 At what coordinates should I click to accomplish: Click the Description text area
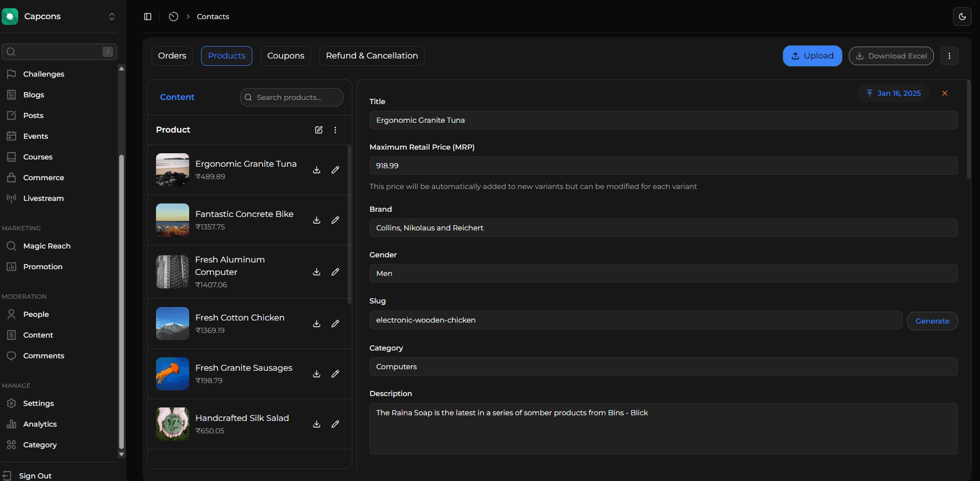pyautogui.click(x=663, y=429)
